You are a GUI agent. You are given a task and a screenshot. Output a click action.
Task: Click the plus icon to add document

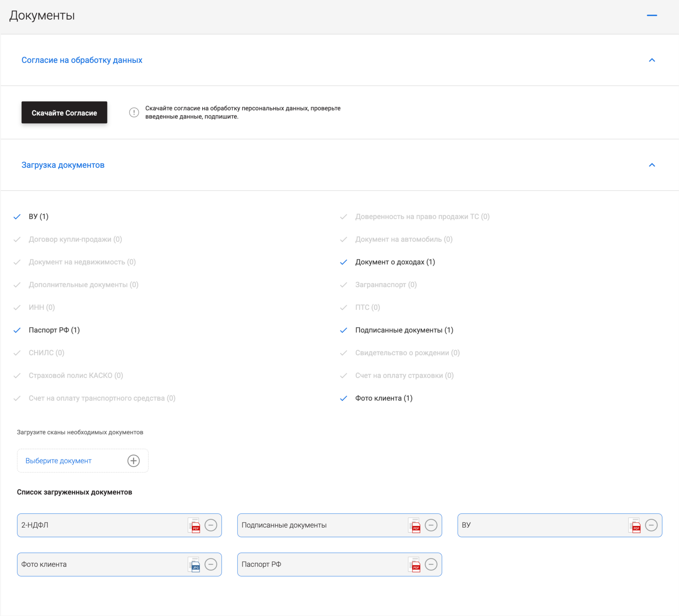134,461
